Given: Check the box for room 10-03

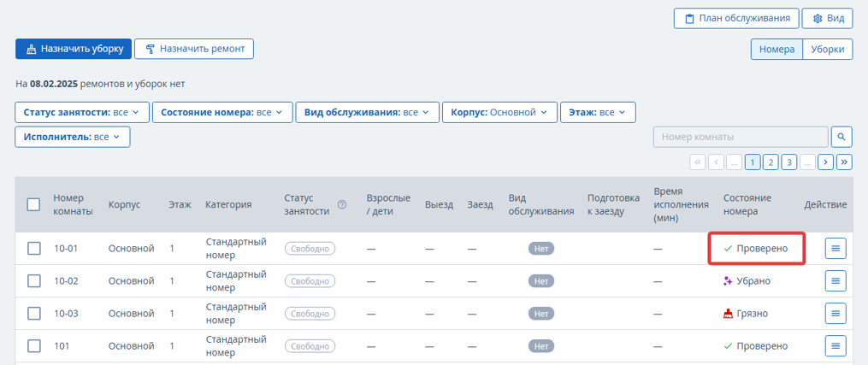Looking at the screenshot, I should click(x=33, y=314).
